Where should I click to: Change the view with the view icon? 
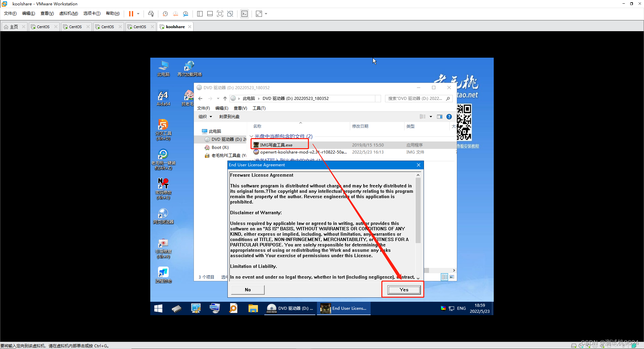[423, 117]
